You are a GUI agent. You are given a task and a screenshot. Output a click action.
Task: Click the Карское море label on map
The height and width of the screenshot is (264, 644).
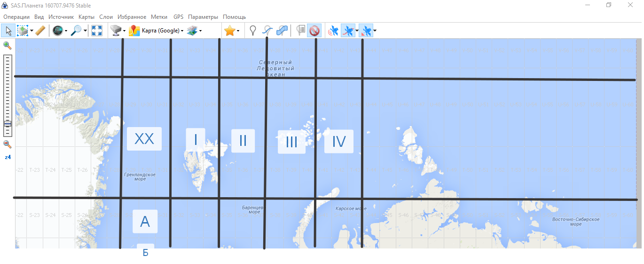coord(351,208)
